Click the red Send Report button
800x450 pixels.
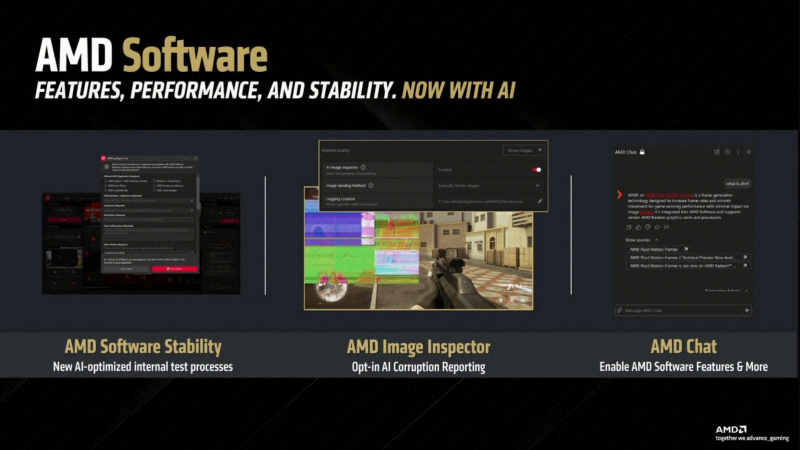pos(174,268)
